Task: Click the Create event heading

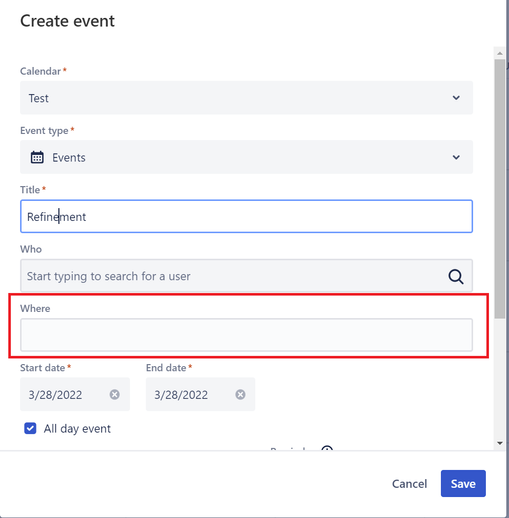Action: pyautogui.click(x=67, y=21)
